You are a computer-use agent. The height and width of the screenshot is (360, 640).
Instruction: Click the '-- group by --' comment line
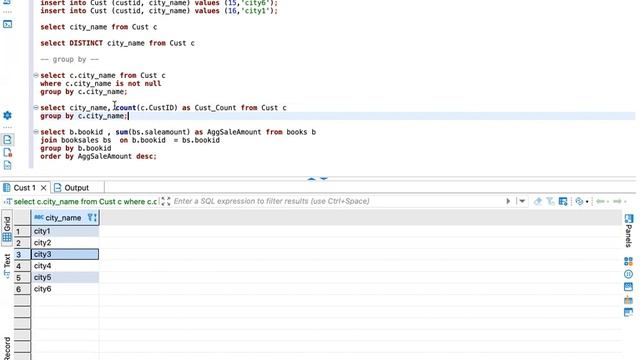click(70, 59)
